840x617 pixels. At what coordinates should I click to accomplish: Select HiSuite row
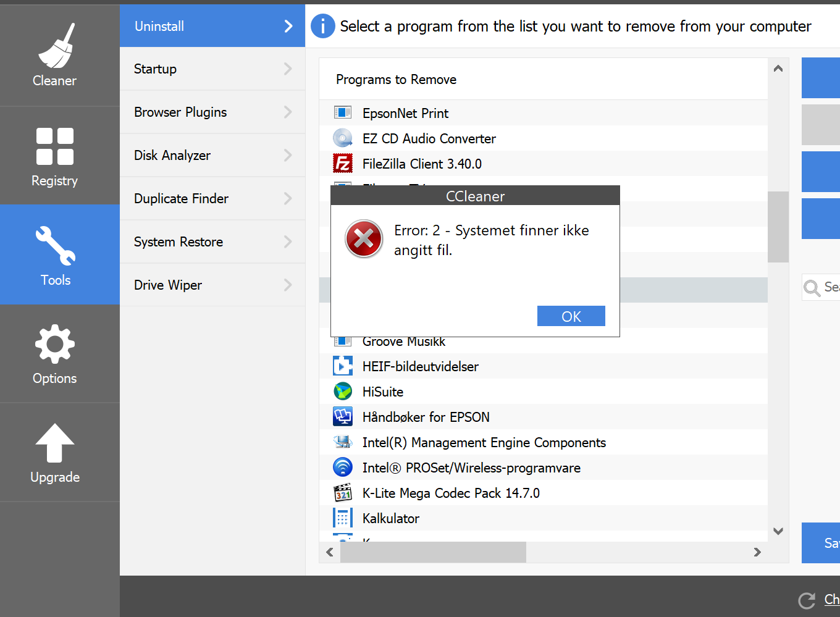point(544,391)
